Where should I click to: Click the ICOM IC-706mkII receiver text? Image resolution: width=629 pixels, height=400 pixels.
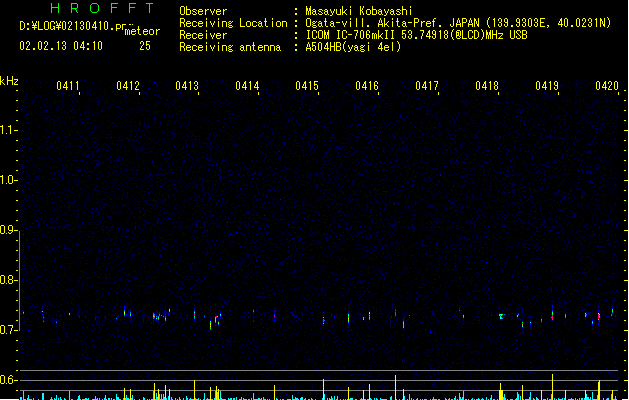coord(416,35)
